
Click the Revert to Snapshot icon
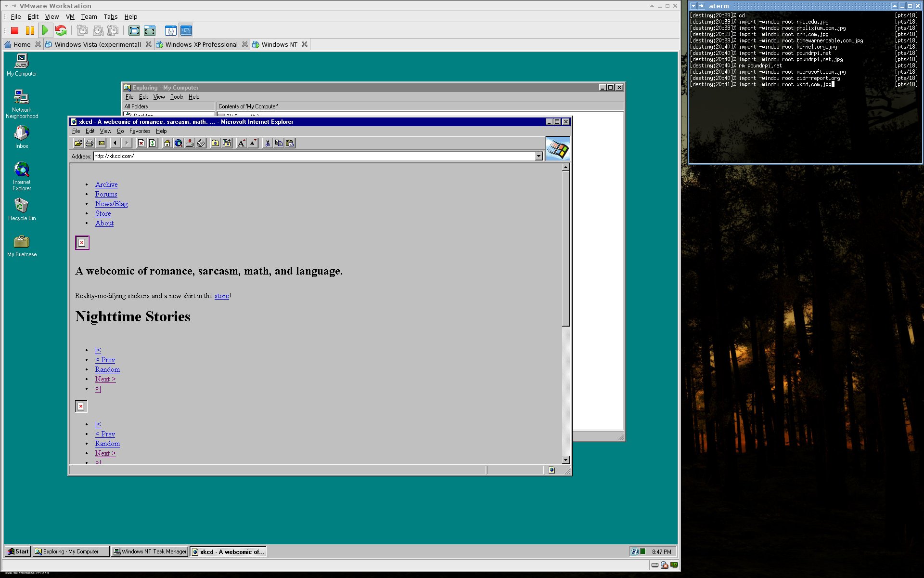(98, 31)
